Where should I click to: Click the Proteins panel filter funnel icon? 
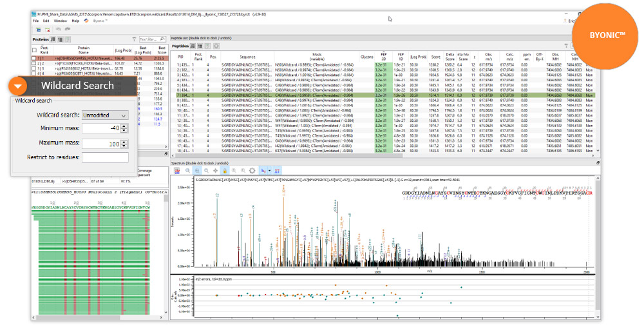[134, 39]
